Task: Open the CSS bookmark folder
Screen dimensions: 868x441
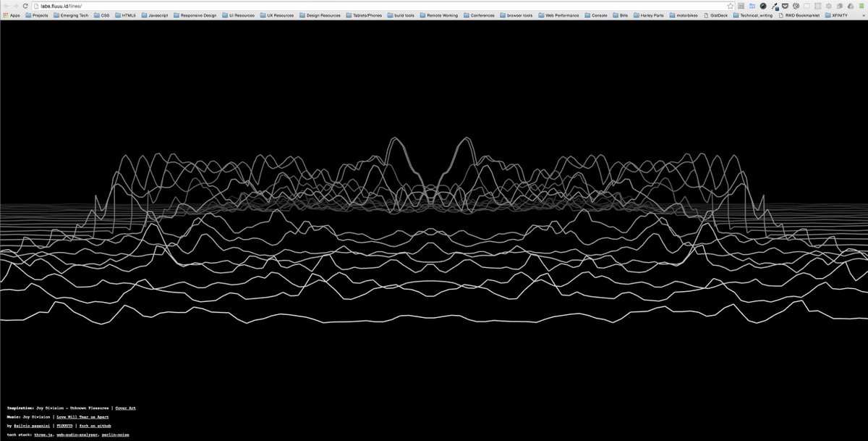Action: click(x=101, y=15)
